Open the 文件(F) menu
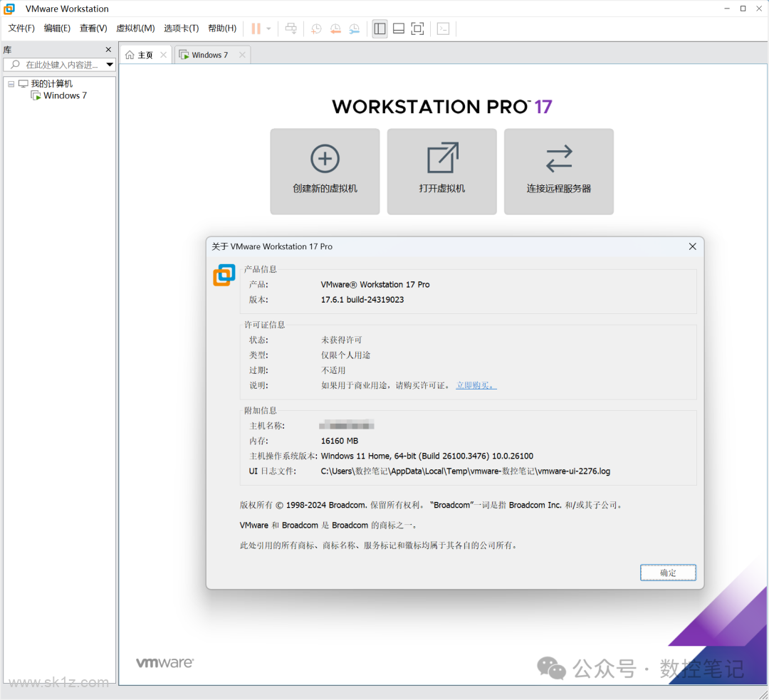The width and height of the screenshot is (769, 700). (x=21, y=28)
